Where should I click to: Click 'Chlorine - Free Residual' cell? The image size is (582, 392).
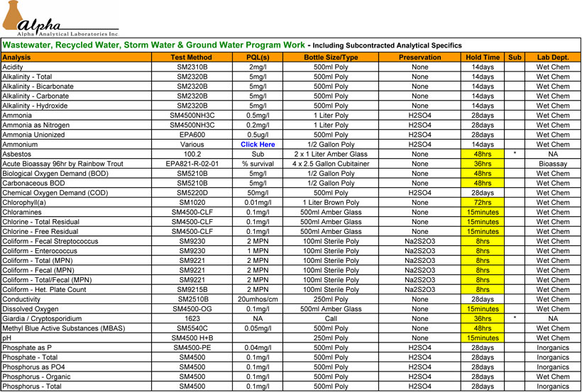(76, 231)
